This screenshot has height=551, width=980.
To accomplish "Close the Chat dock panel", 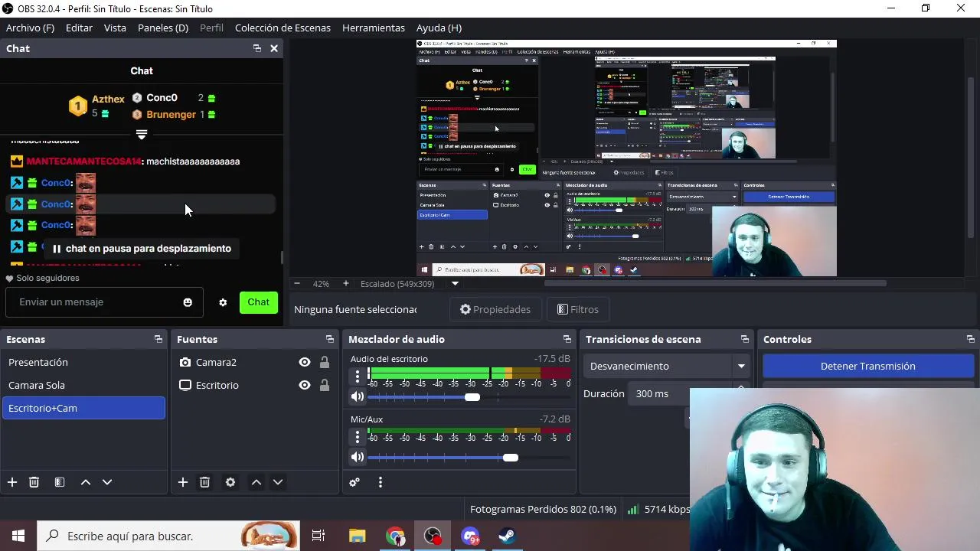I will pyautogui.click(x=274, y=48).
